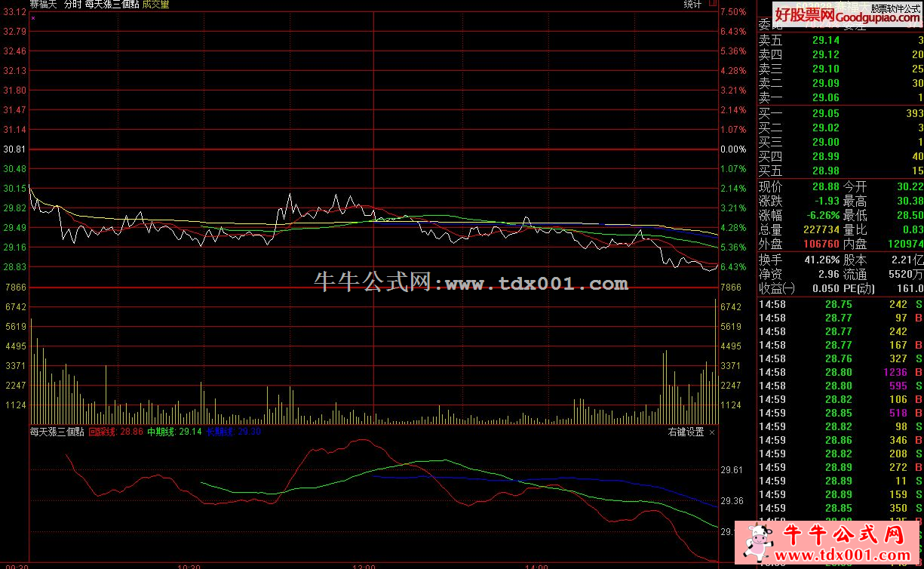The width and height of the screenshot is (924, 569).
Task: Click the 中期线 29.14 indicator legend
Action: pos(174,432)
